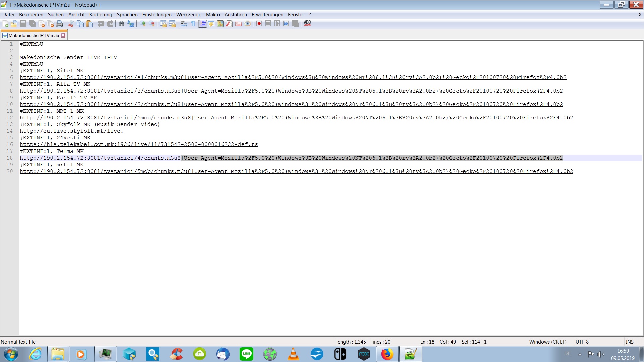Open Folder as Workspace toolbar icon
644x362 pixels.
[x=238, y=24]
